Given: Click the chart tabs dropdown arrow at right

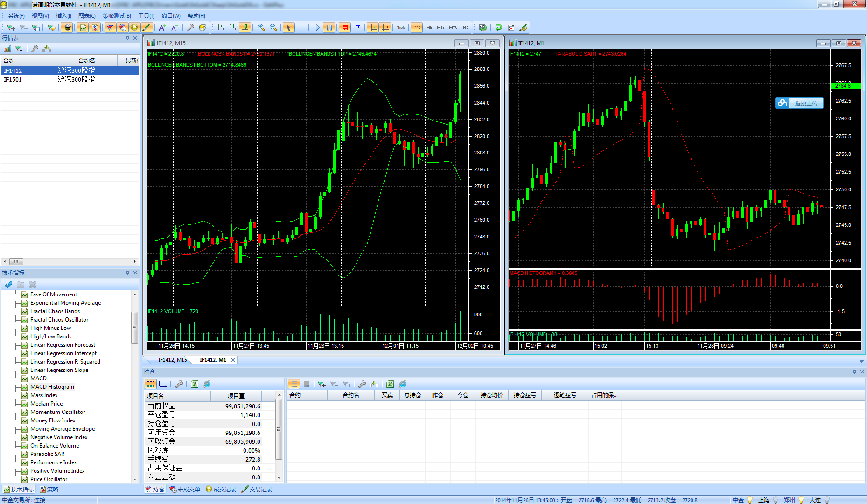Looking at the screenshot, I should coord(861,361).
